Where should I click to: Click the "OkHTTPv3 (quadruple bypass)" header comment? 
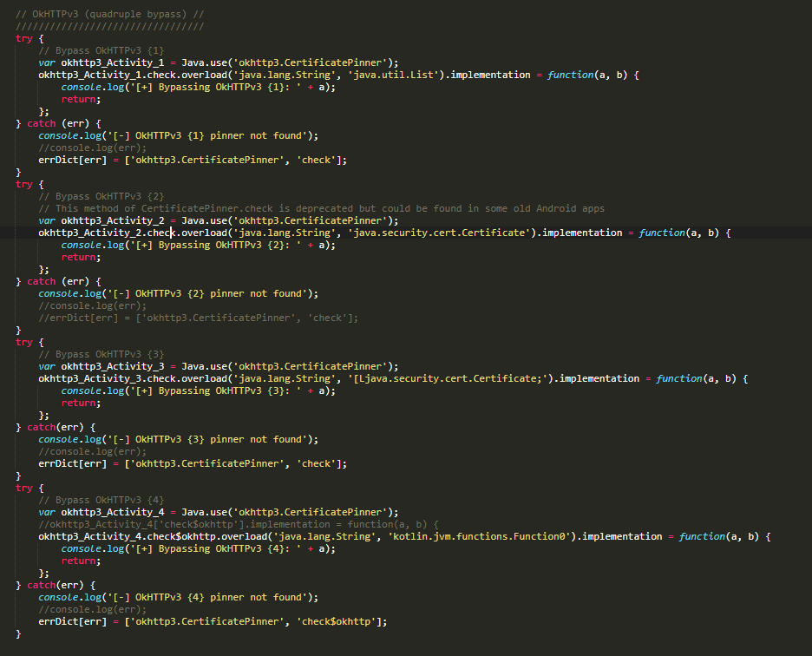click(x=110, y=14)
